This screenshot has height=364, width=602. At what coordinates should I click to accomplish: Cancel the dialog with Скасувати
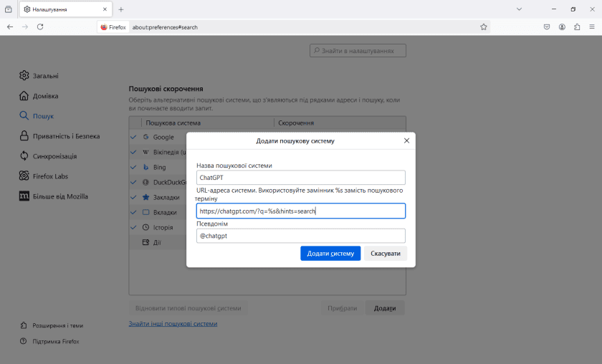point(386,254)
